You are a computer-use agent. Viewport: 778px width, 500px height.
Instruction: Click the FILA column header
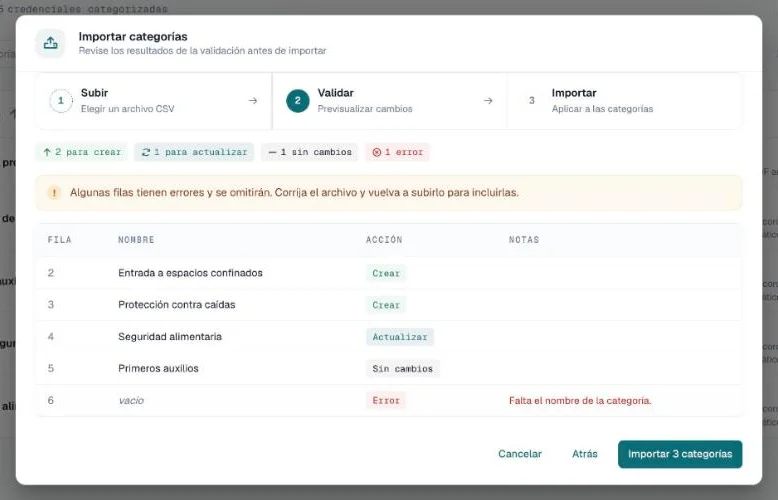60,240
